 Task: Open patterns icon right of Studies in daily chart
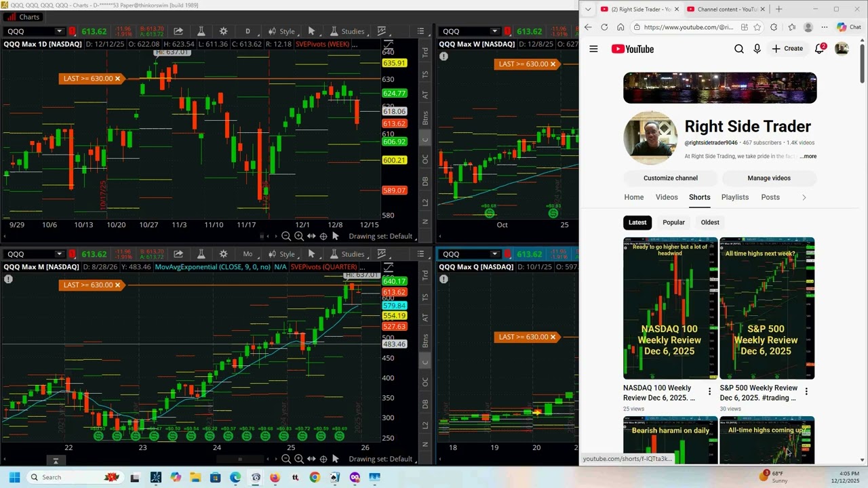(x=382, y=31)
